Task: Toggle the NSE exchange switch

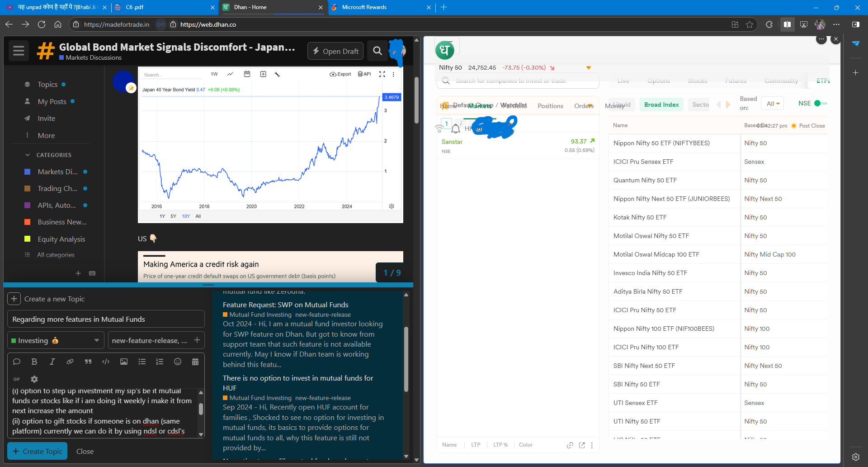Action: click(820, 103)
